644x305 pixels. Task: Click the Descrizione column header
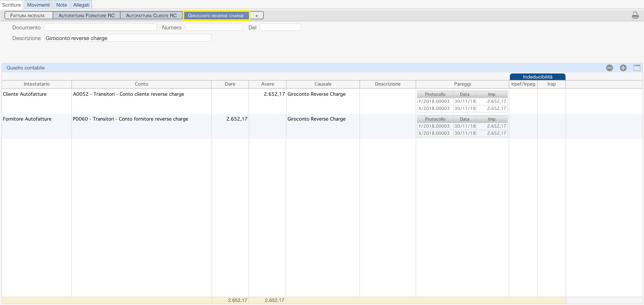click(x=388, y=84)
